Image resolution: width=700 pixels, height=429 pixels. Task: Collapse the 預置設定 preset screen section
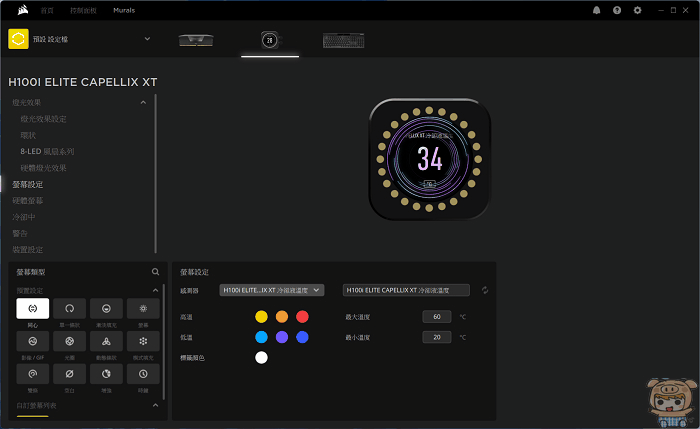(155, 291)
